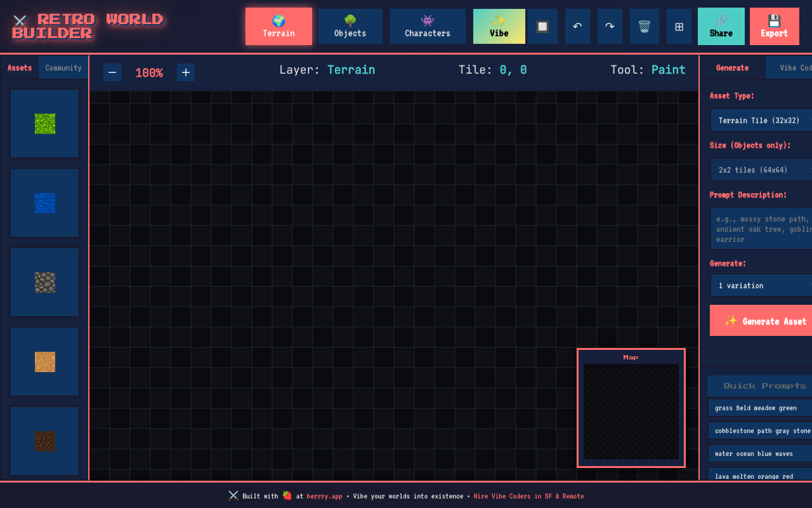Image resolution: width=812 pixels, height=508 pixels.
Task: Open the variation count dropdown
Action: tap(761, 285)
